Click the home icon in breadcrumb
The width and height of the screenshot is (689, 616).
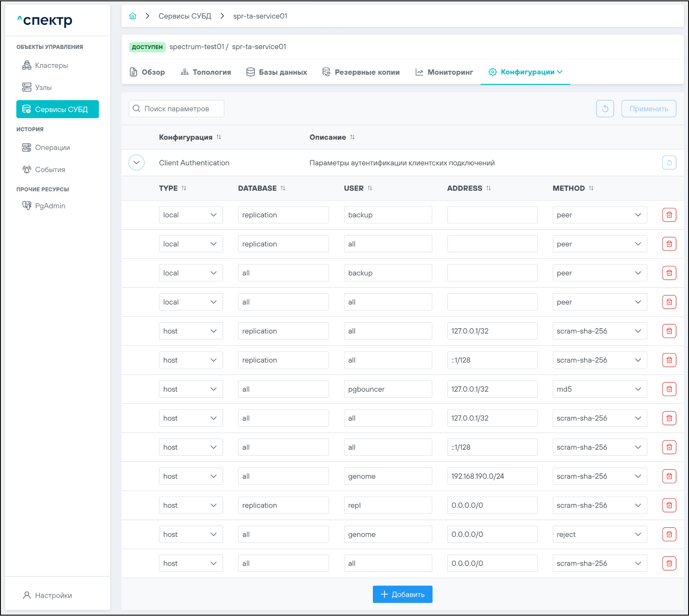pyautogui.click(x=133, y=16)
